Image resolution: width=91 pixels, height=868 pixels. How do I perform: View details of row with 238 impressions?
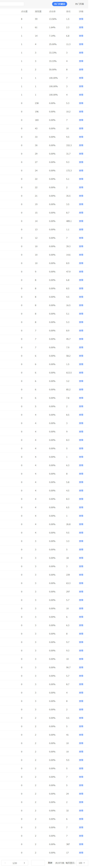pos(81,103)
